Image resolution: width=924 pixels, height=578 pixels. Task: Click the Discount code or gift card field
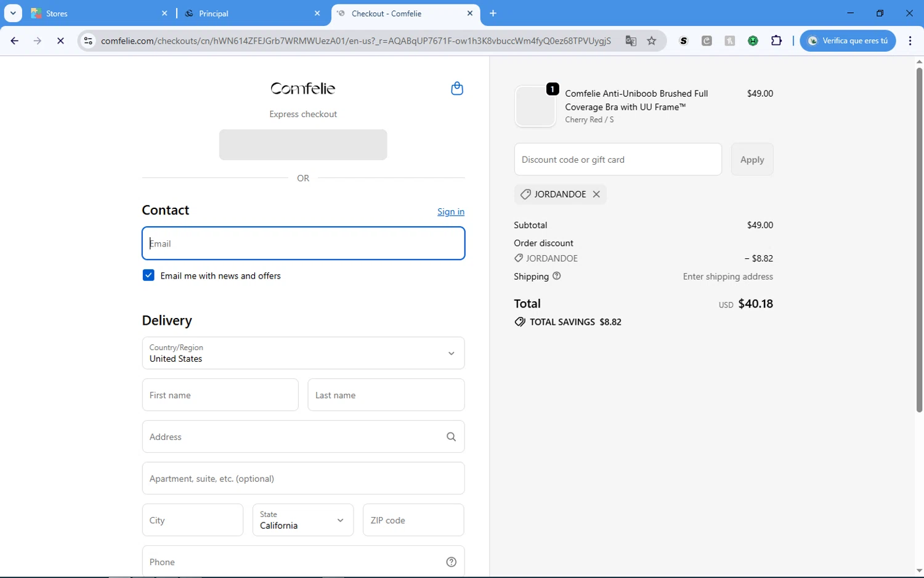618,160
